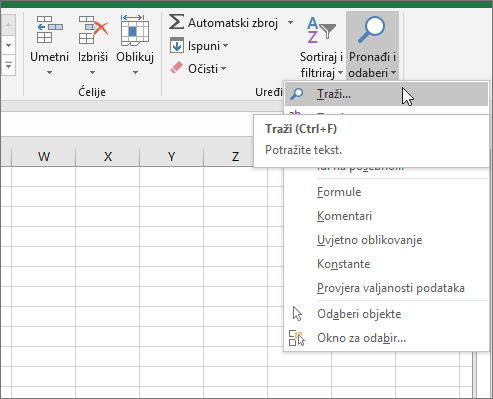Select column W header
The height and width of the screenshot is (399, 493).
click(44, 156)
